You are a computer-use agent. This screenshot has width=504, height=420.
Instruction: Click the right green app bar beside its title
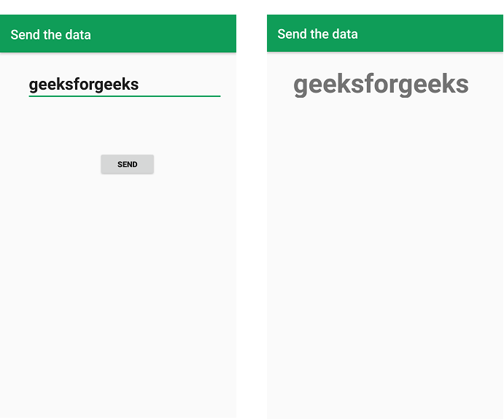pyautogui.click(x=431, y=33)
